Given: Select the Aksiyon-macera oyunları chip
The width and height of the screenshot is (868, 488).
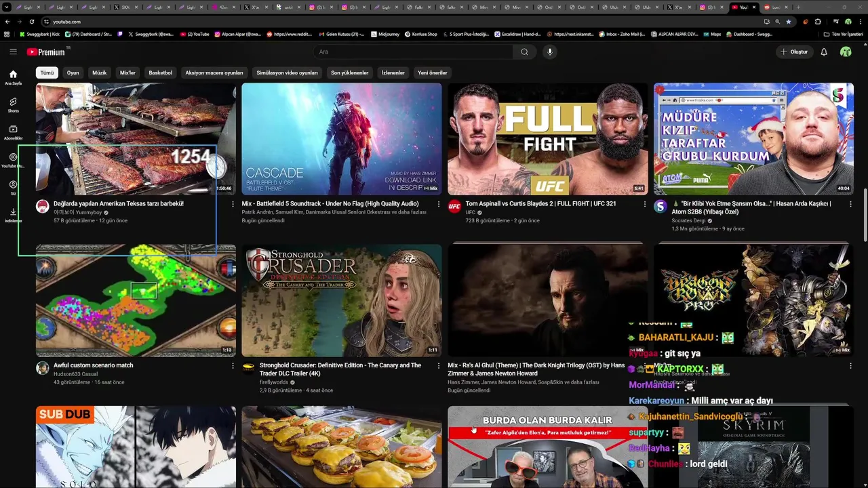Looking at the screenshot, I should (x=214, y=73).
